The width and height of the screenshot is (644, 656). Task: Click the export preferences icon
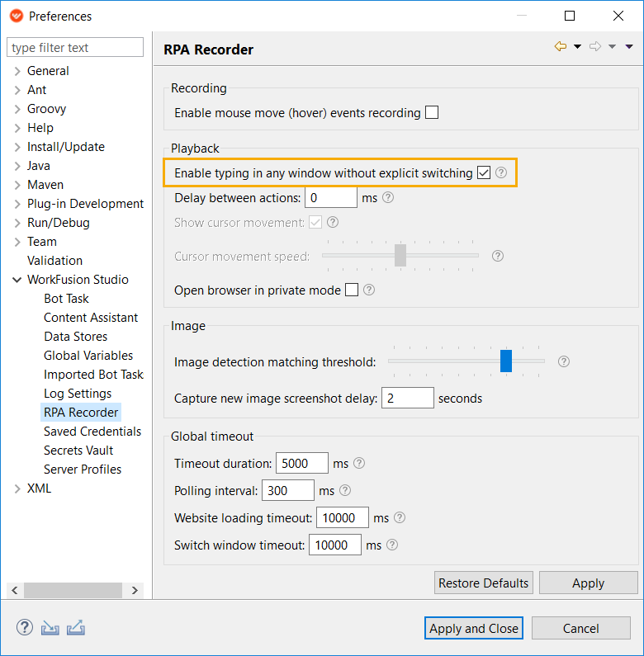pyautogui.click(x=76, y=628)
